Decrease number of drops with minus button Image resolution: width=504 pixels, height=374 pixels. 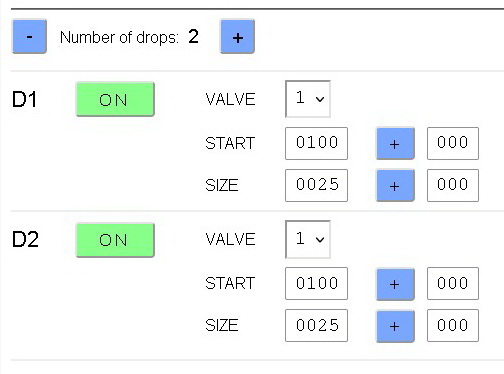(x=29, y=36)
